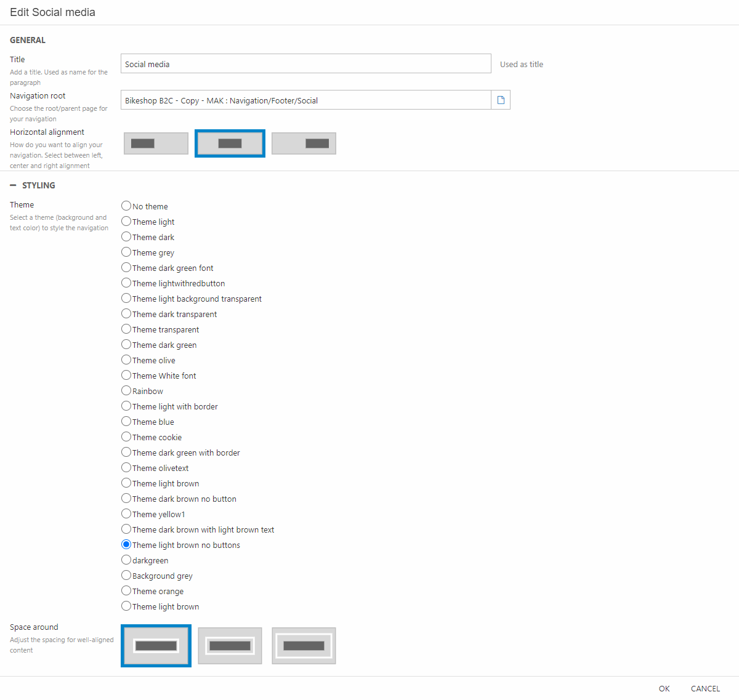Choose the largest space around option
Viewport: 739px width, 700px height.
click(x=304, y=646)
